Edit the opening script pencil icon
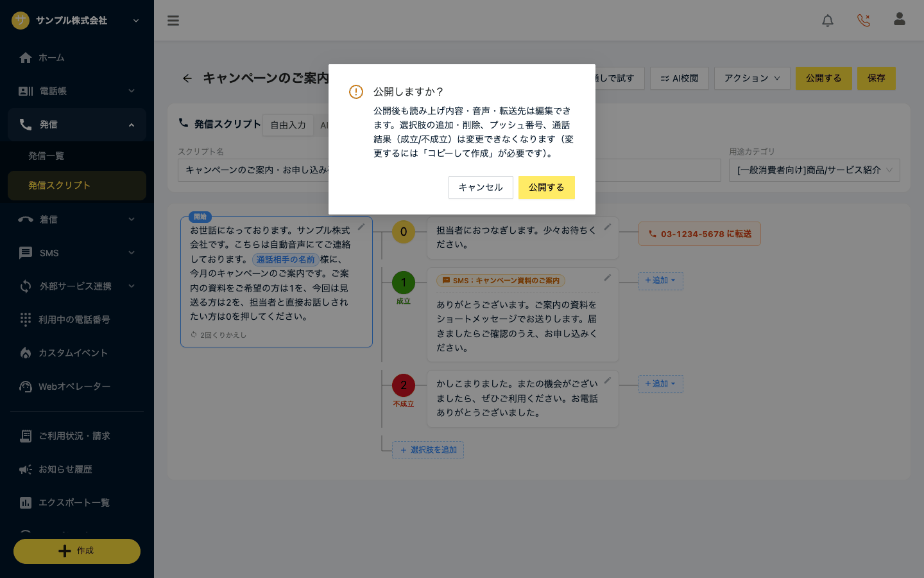 361,227
